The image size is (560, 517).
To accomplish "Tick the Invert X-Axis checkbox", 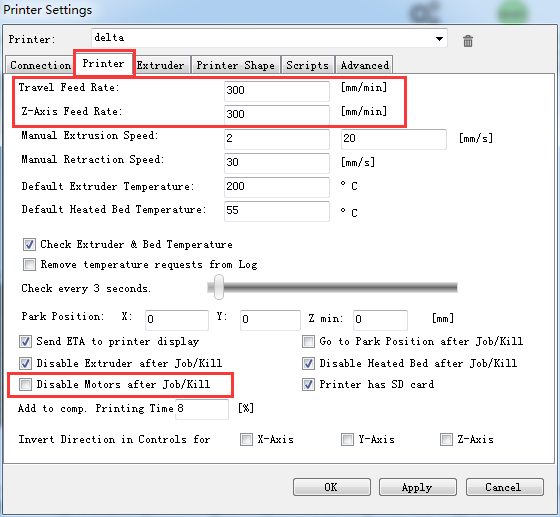I will [x=246, y=439].
